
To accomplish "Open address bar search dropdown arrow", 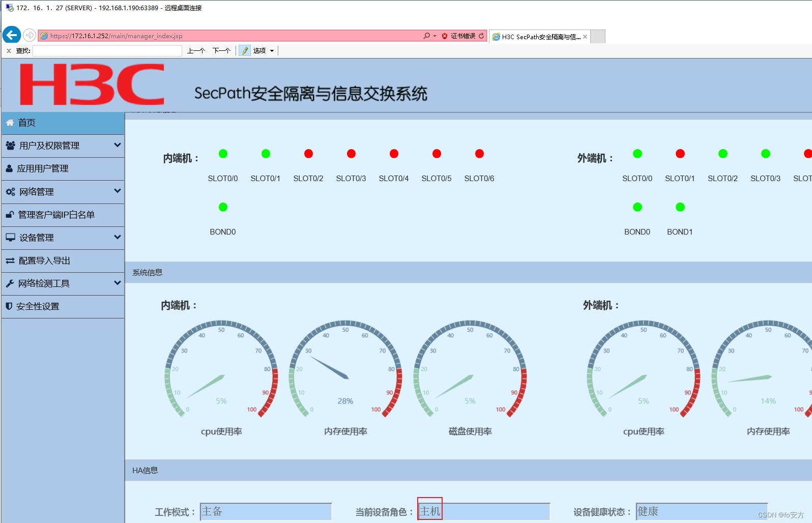I will point(434,36).
